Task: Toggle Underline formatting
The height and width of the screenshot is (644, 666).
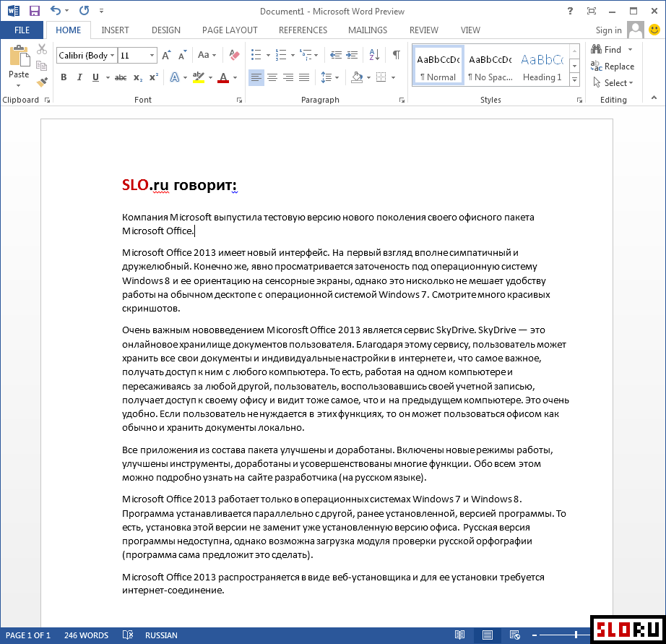Action: pyautogui.click(x=95, y=77)
